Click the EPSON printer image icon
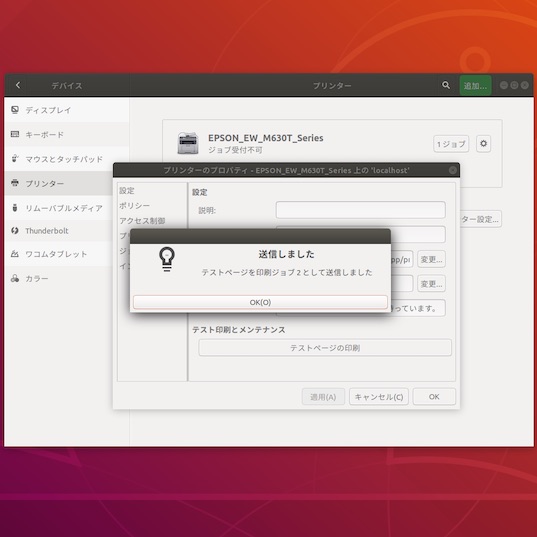 188,143
